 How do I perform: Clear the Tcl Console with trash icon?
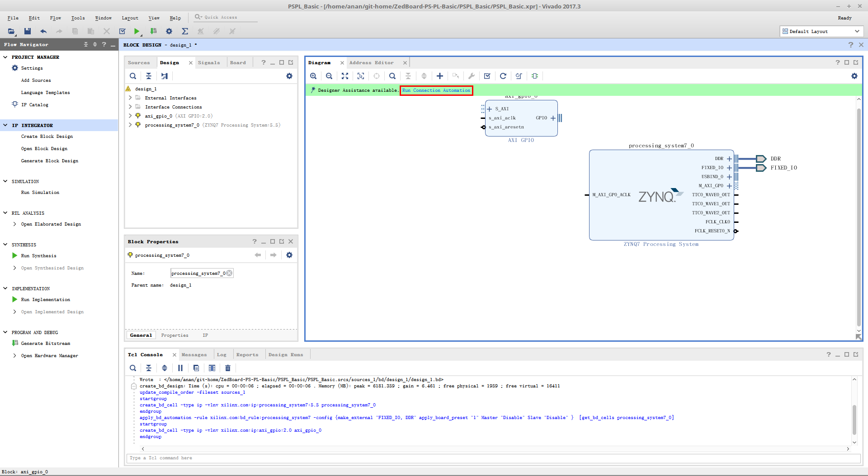[228, 368]
